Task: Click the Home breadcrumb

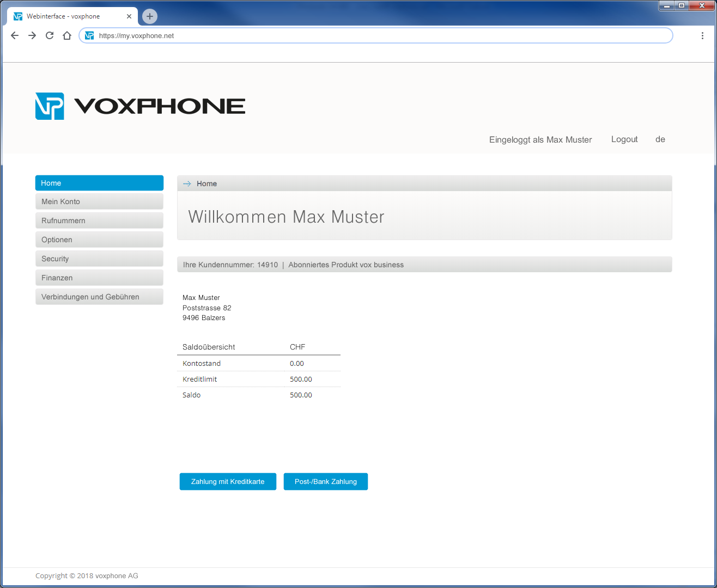Action: point(206,183)
